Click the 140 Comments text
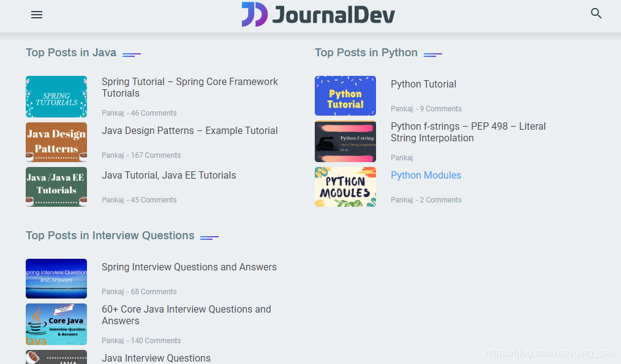The image size is (621, 364). tap(156, 341)
